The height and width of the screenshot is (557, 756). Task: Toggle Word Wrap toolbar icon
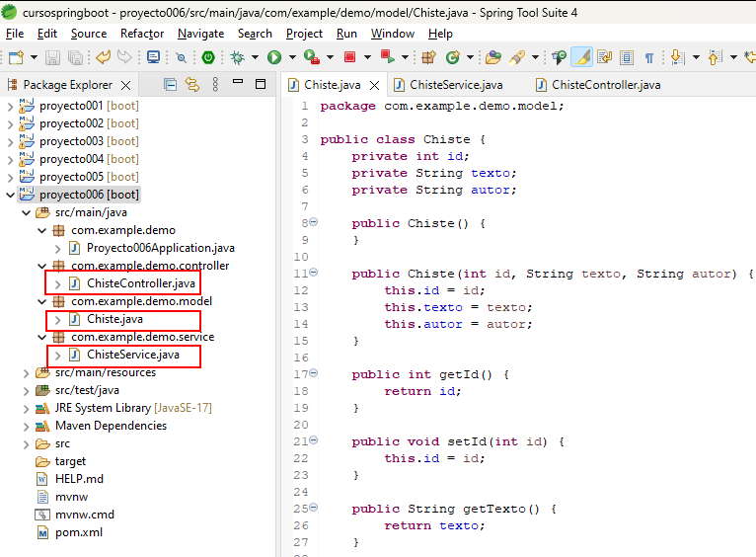coord(604,57)
